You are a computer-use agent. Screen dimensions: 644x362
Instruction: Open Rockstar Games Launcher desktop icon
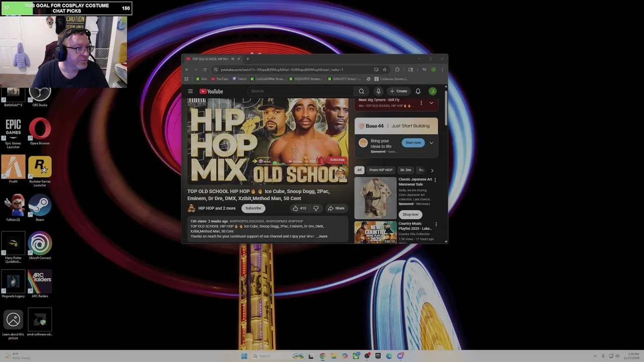pyautogui.click(x=40, y=171)
